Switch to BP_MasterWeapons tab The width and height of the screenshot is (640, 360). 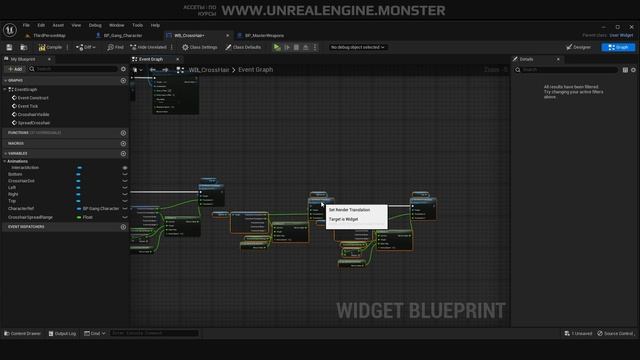(264, 36)
